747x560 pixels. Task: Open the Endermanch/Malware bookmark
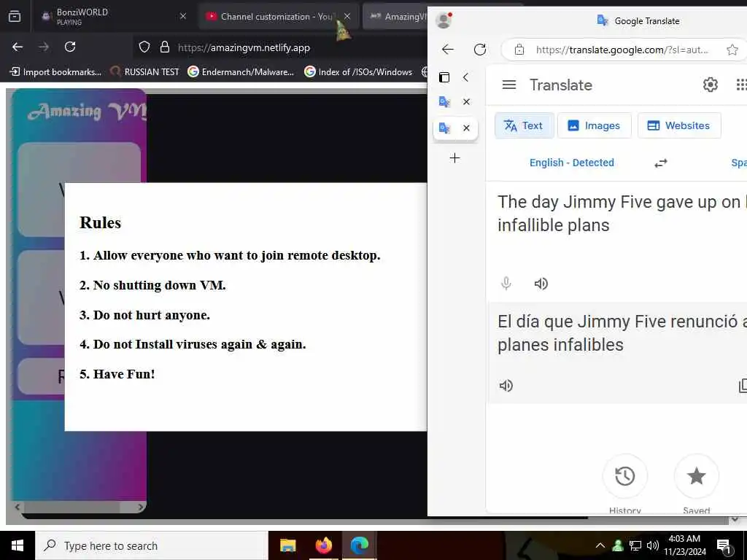[241, 72]
